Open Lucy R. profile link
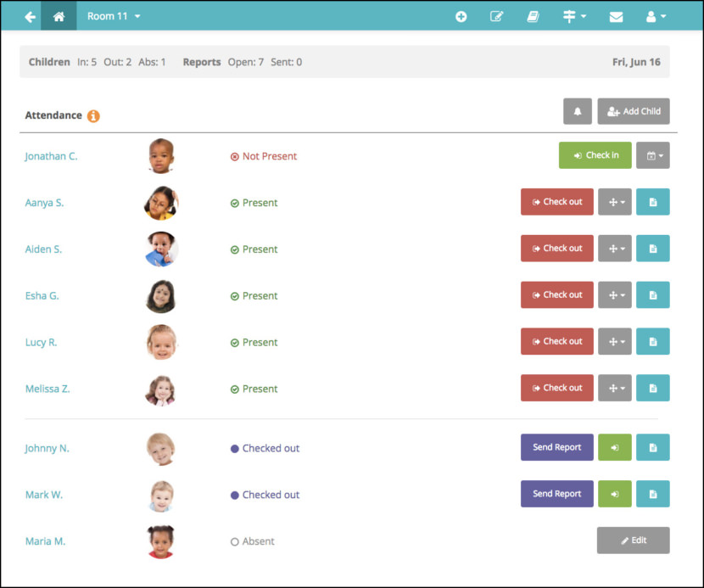Screen dimensions: 704x588 [41, 342]
